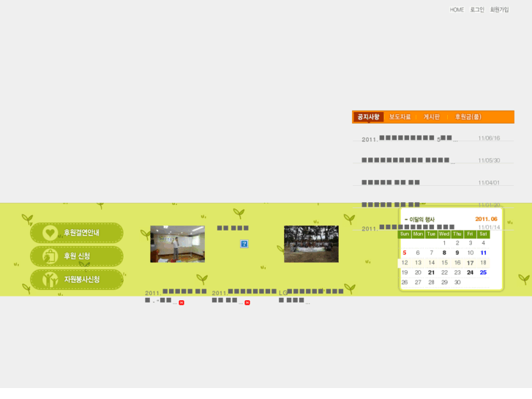This screenshot has height=399, width=532.
Task: Select calendar day 21
Action: pos(431,272)
